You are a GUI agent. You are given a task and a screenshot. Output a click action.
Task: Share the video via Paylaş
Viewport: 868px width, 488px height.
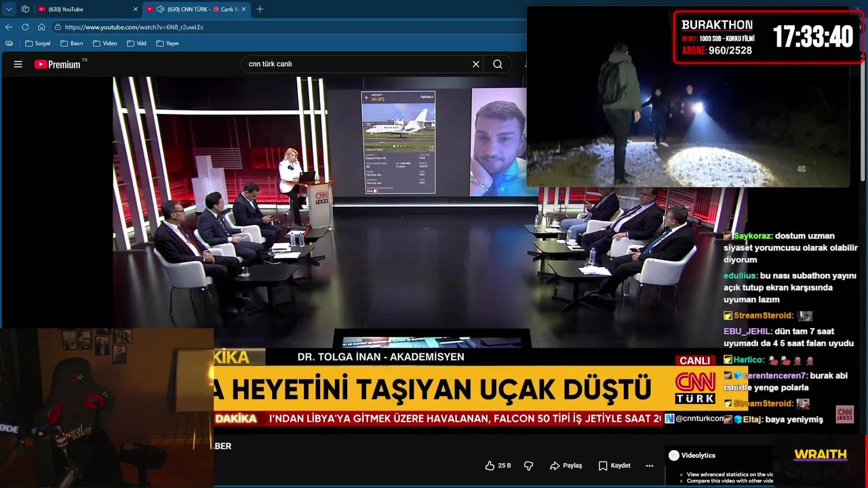click(566, 466)
